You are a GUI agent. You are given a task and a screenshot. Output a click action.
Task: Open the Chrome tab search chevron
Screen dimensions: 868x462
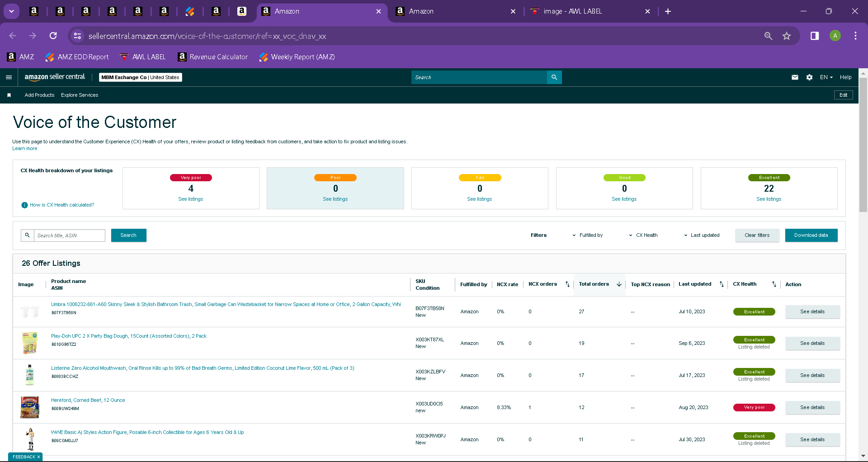[x=11, y=11]
